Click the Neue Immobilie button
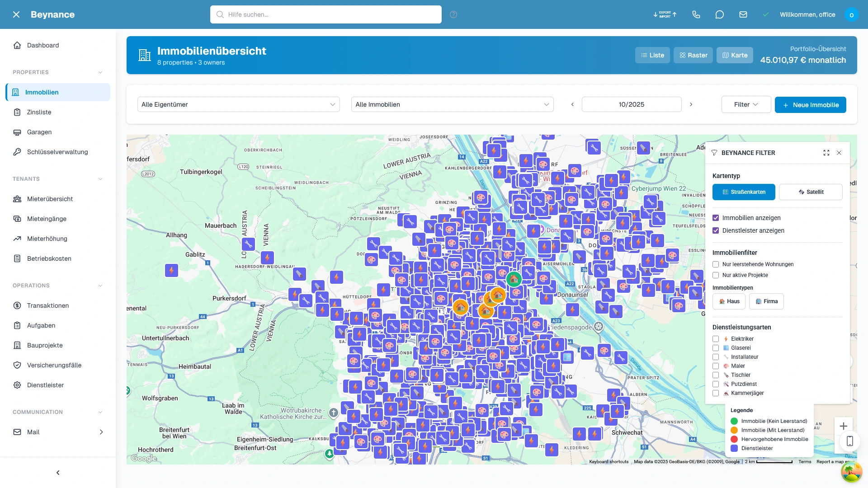Viewport: 868px width, 488px height. pyautogui.click(x=810, y=105)
